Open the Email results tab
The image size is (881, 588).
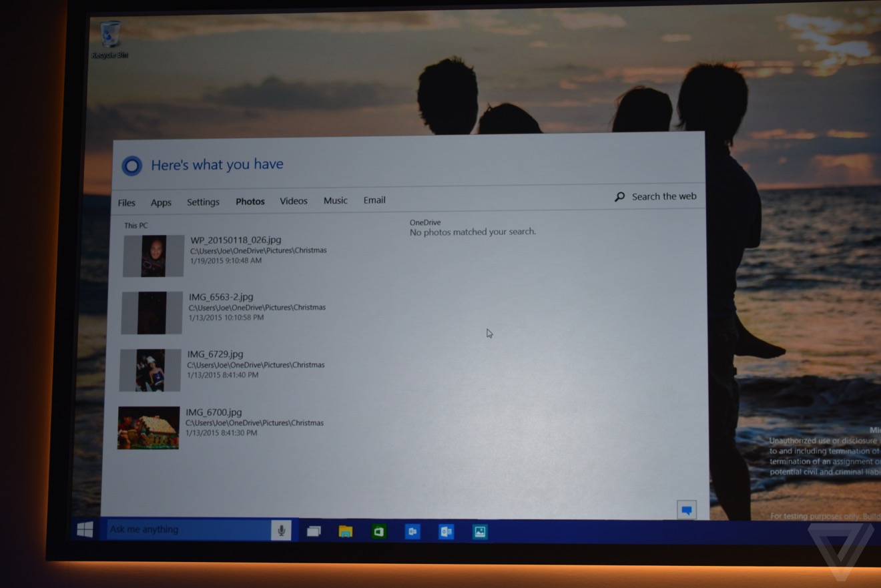pos(374,200)
